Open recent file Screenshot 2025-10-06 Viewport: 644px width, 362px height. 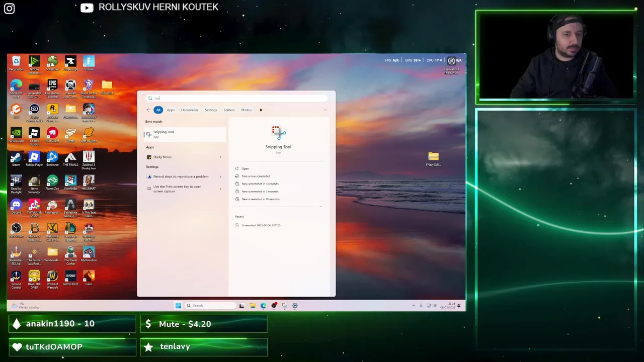pyautogui.click(x=261, y=225)
